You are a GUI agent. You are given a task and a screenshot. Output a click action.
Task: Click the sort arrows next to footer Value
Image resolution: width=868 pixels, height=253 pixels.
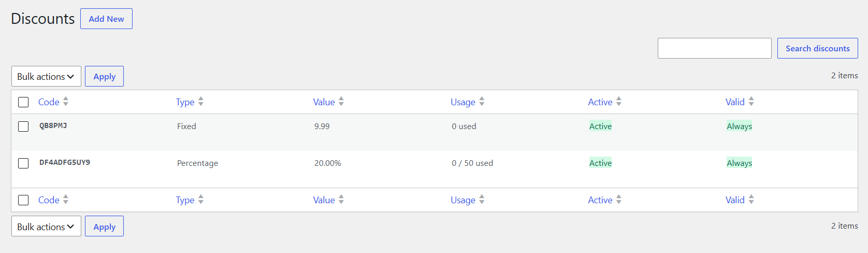coord(341,200)
